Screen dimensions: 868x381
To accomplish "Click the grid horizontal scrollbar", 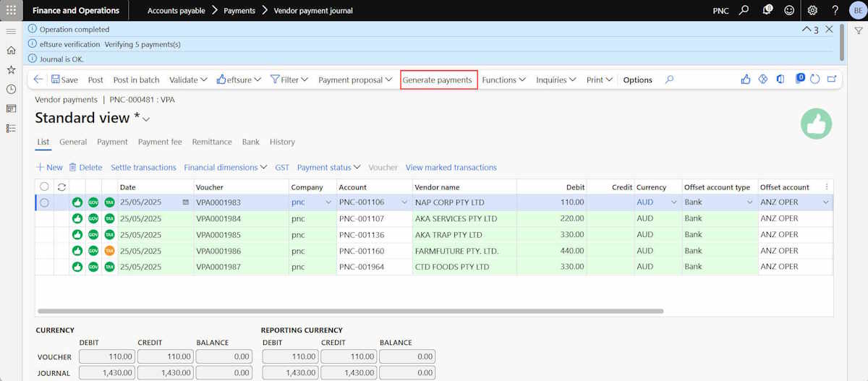I will [x=349, y=311].
